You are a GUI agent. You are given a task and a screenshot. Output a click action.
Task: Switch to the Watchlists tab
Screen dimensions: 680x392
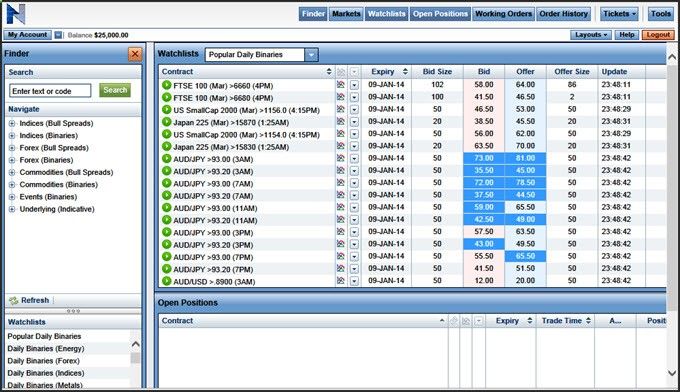point(386,14)
